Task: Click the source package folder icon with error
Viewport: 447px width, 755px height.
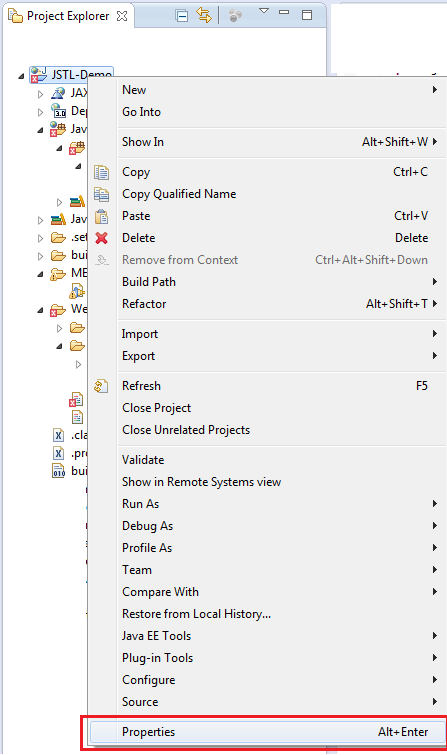Action: [77, 147]
